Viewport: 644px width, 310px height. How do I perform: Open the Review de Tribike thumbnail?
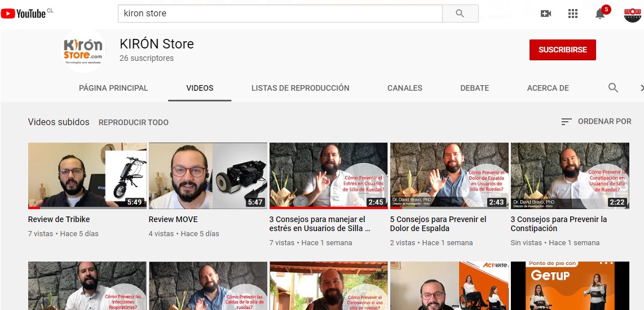click(87, 176)
